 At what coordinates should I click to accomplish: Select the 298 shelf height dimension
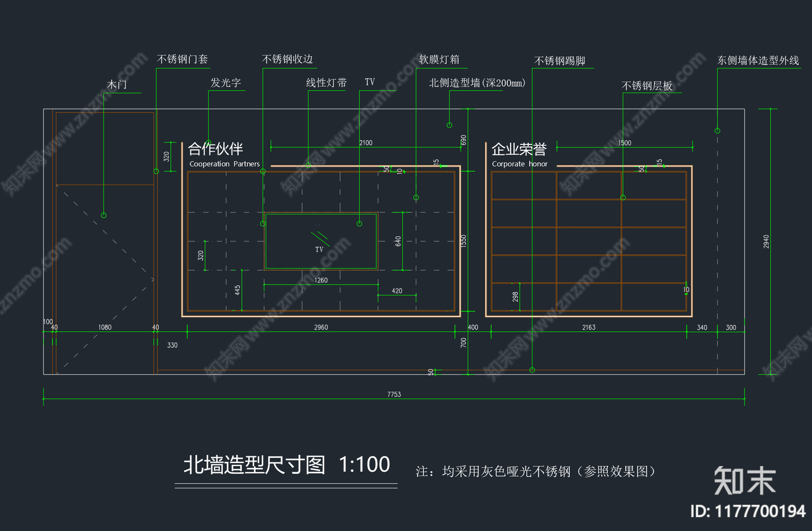(x=516, y=297)
